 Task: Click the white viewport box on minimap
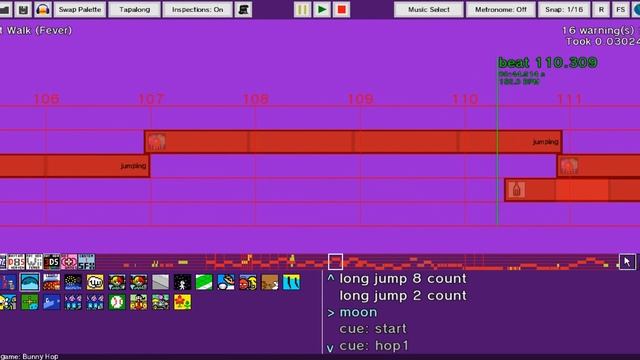coord(335,262)
